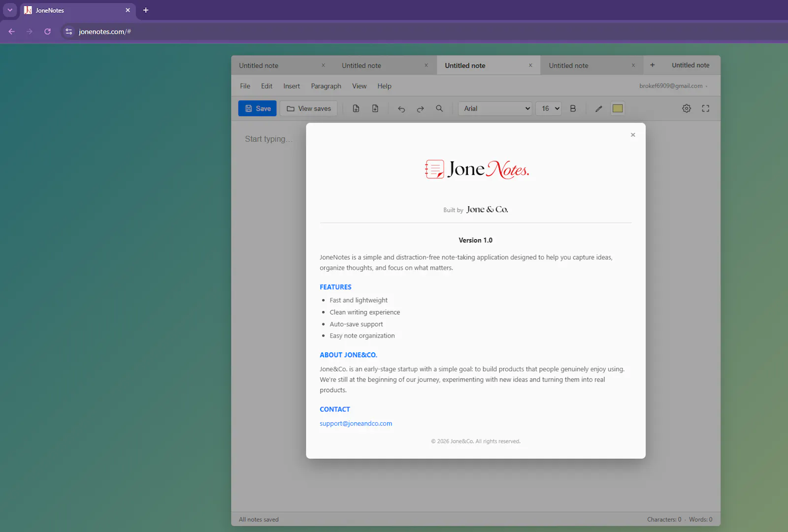Viewport: 788px width, 532px height.
Task: Close the JoneNotes browser tab
Action: [x=128, y=10]
